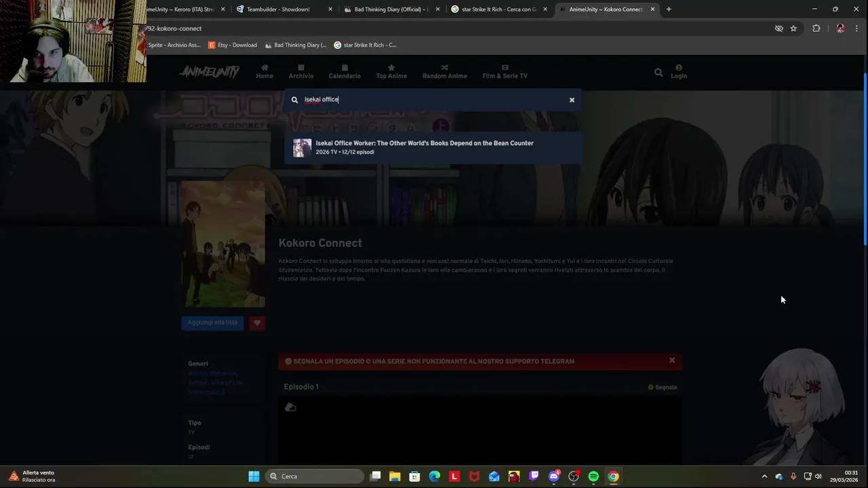Open McAfee from the taskbar
Screen dimensions: 868x488
(474, 476)
